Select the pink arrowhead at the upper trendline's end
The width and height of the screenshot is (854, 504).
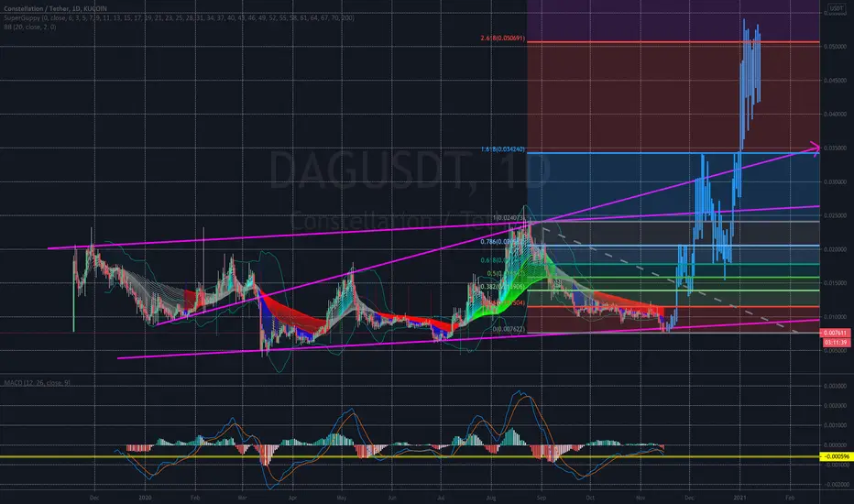point(815,148)
